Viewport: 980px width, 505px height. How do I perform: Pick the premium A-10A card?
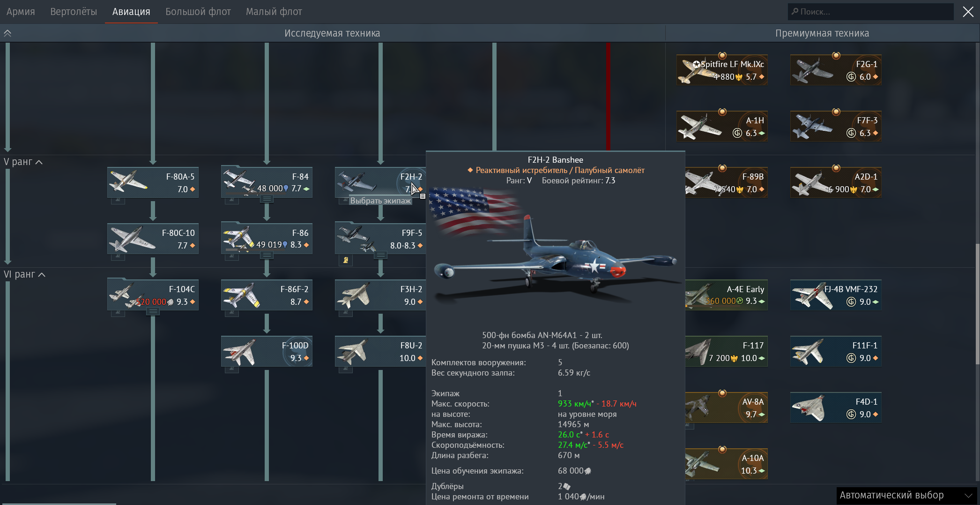click(x=726, y=464)
